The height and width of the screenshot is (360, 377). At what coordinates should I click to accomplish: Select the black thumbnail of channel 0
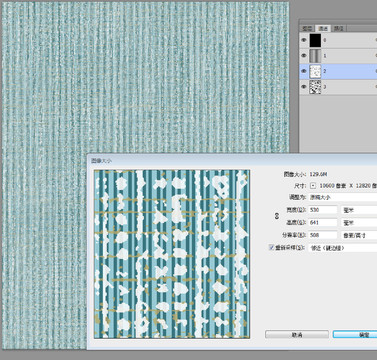pos(315,40)
